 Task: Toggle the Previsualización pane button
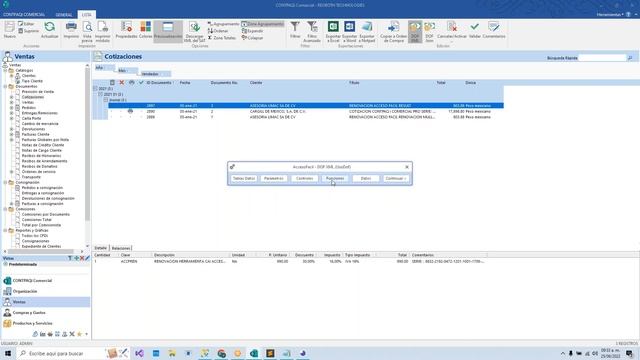[168, 30]
